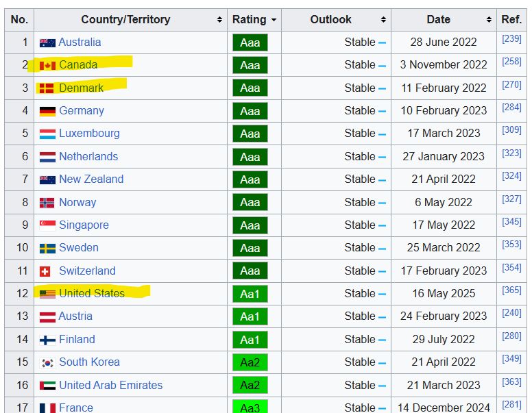This screenshot has height=413, width=532.
Task: Click the New Zealand flag icon
Action: pyautogui.click(x=47, y=180)
